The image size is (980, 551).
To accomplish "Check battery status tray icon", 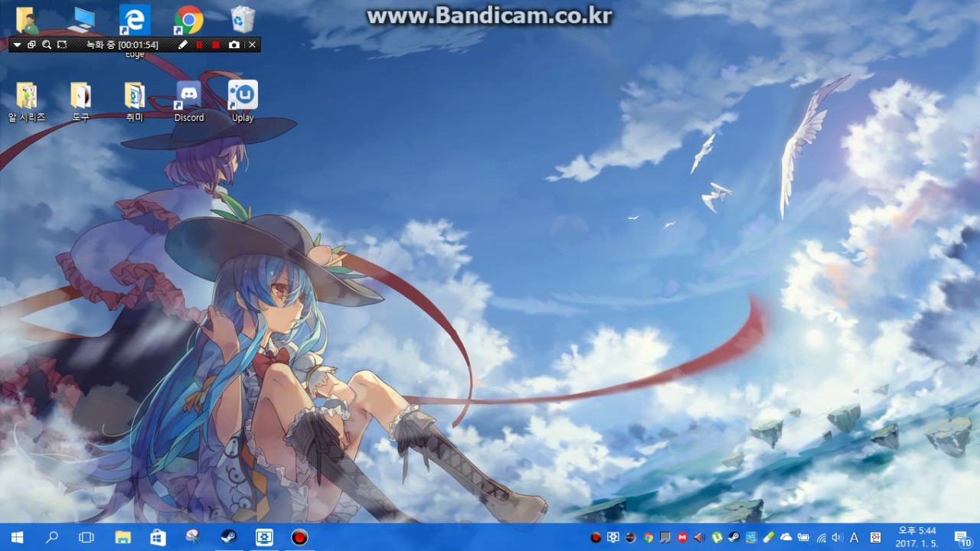I will [x=803, y=537].
